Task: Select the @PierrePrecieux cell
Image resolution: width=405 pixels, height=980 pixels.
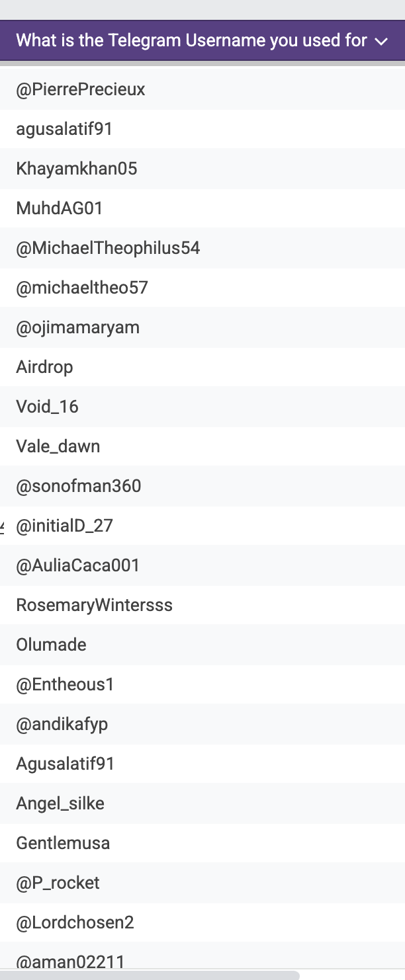Action: pos(202,89)
